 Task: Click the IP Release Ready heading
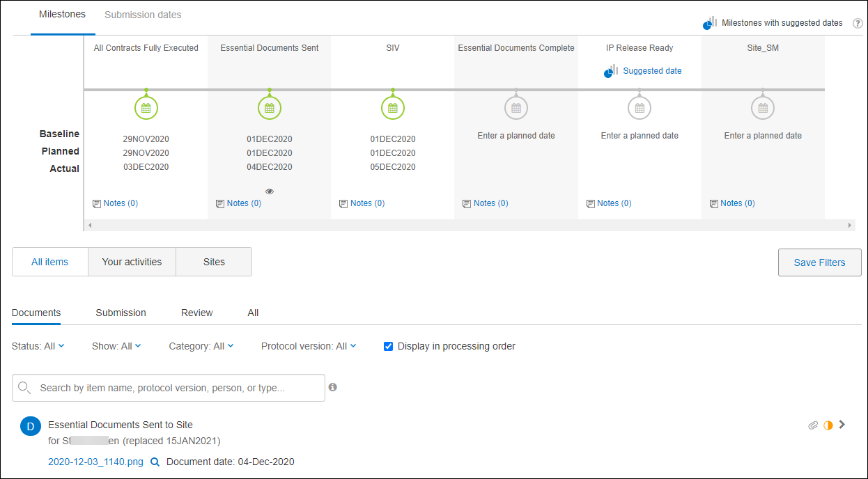point(640,48)
